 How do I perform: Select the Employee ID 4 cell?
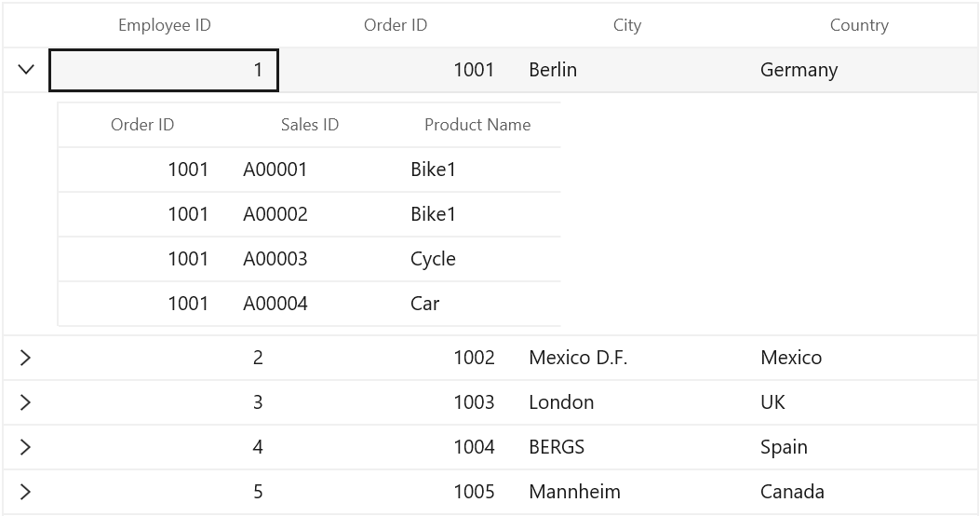click(x=165, y=447)
